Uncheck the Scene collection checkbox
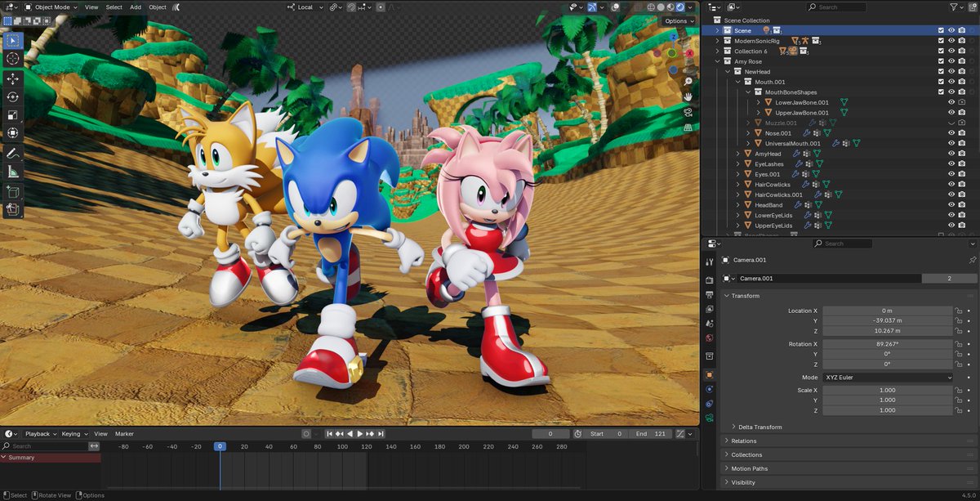The width and height of the screenshot is (980, 501). (x=941, y=30)
